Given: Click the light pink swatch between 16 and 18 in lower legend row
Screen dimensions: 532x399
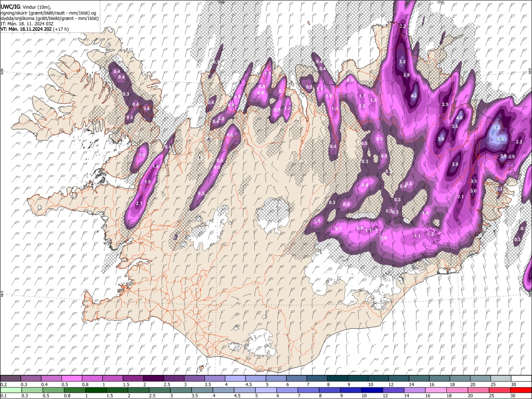Looking at the screenshot, I should 436,390.
